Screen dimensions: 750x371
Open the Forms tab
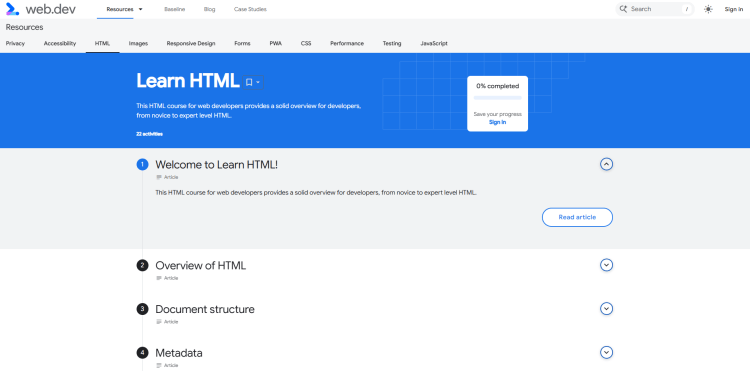point(243,44)
